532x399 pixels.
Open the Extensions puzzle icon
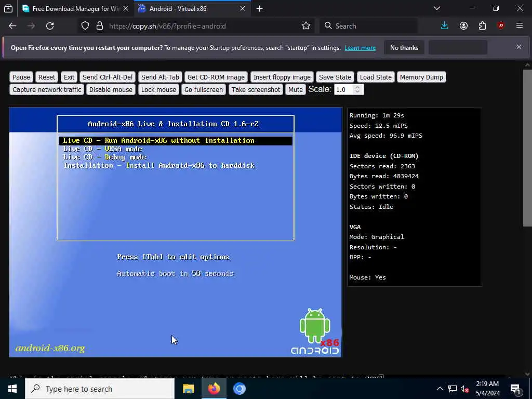coord(482,26)
